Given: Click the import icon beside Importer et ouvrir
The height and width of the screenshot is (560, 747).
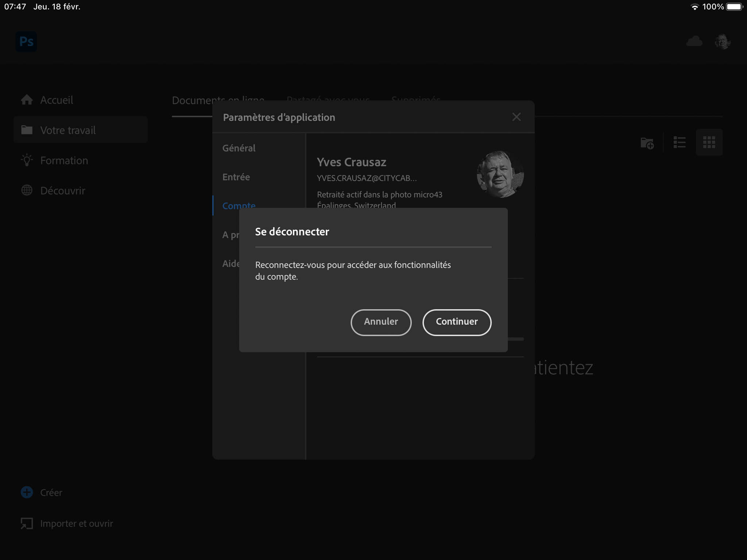Looking at the screenshot, I should (27, 524).
